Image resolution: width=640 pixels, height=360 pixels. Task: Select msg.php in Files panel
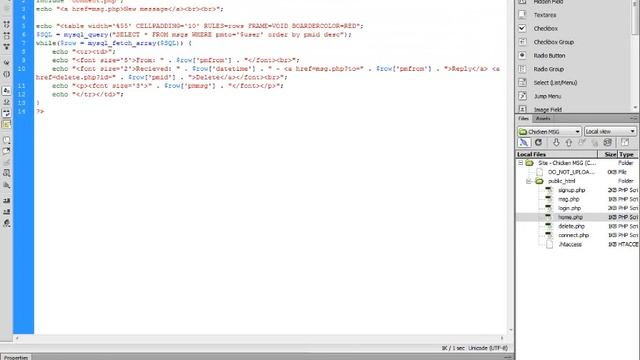coord(569,199)
